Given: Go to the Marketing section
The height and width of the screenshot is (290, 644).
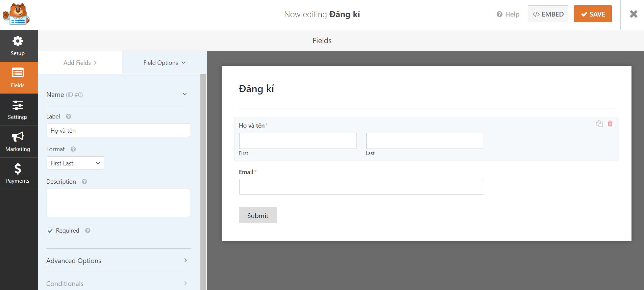Looking at the screenshot, I should tap(18, 141).
